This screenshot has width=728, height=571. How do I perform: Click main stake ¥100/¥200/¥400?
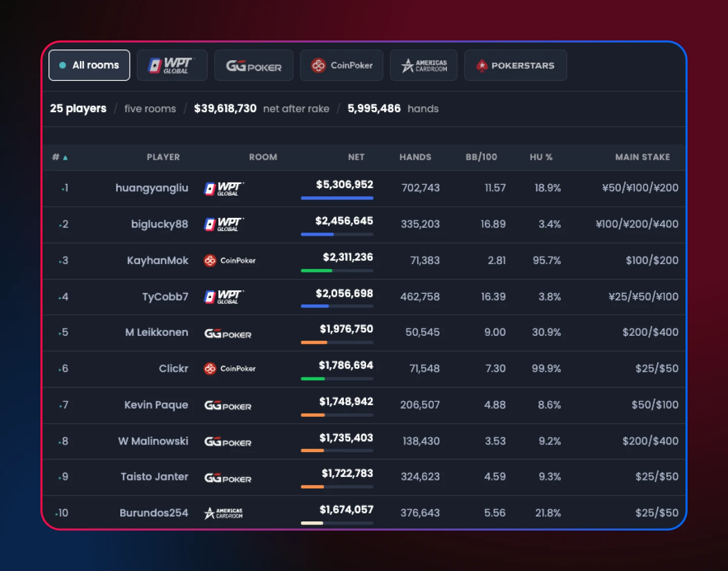(x=637, y=224)
